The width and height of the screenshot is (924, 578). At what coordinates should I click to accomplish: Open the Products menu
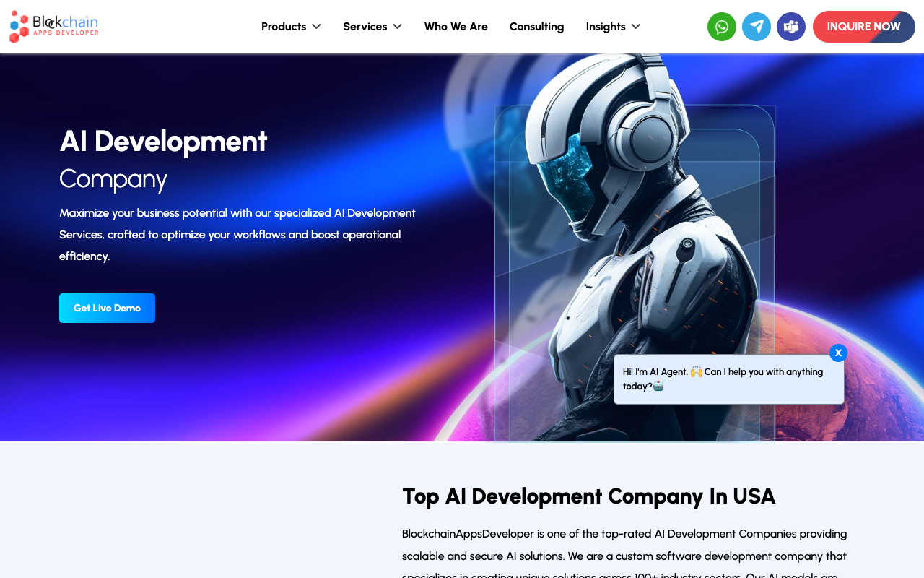284,27
